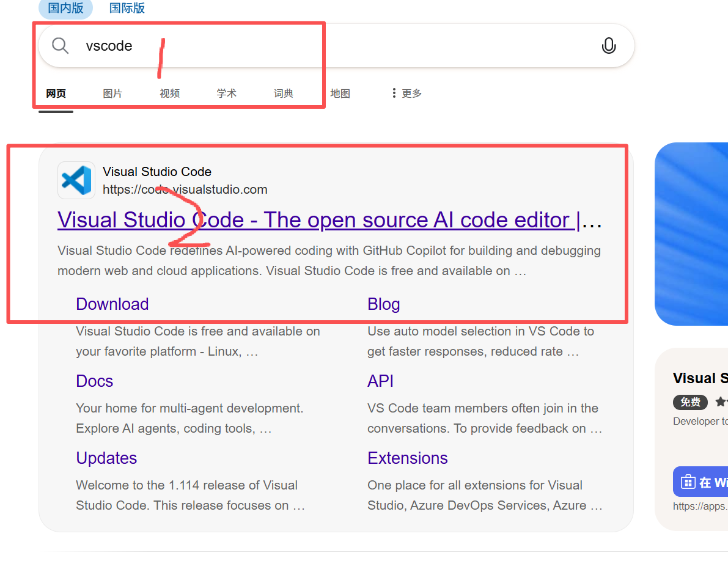Click snippet 'VS Code team members often join'
This screenshot has width=728, height=561.
point(485,418)
